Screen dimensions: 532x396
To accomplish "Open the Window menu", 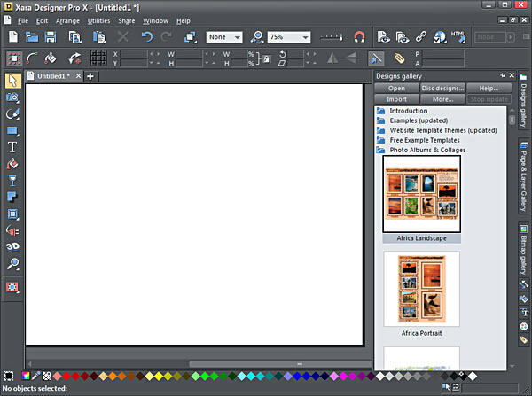I will pyautogui.click(x=155, y=21).
